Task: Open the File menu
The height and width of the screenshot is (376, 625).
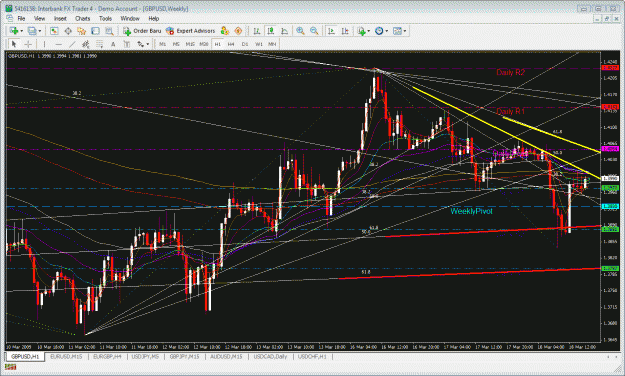Action: (21, 18)
